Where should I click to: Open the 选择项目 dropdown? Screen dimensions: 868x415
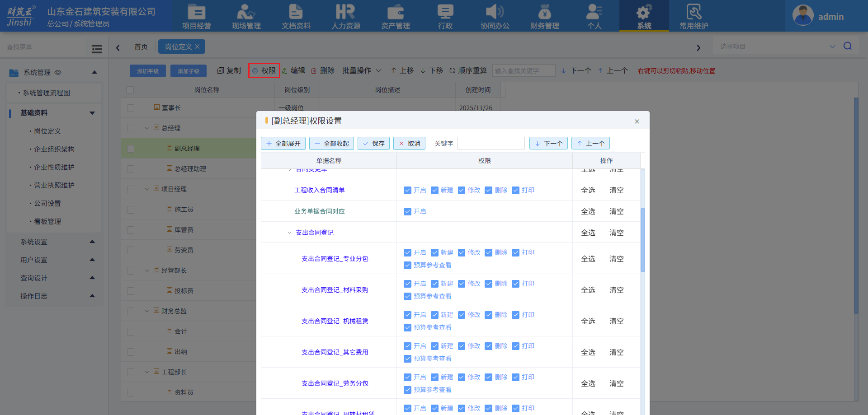(777, 47)
